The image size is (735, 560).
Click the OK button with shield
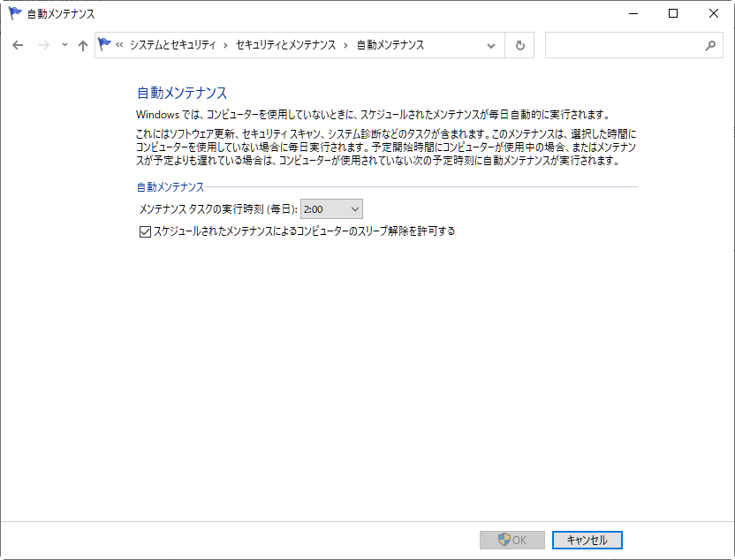click(511, 540)
